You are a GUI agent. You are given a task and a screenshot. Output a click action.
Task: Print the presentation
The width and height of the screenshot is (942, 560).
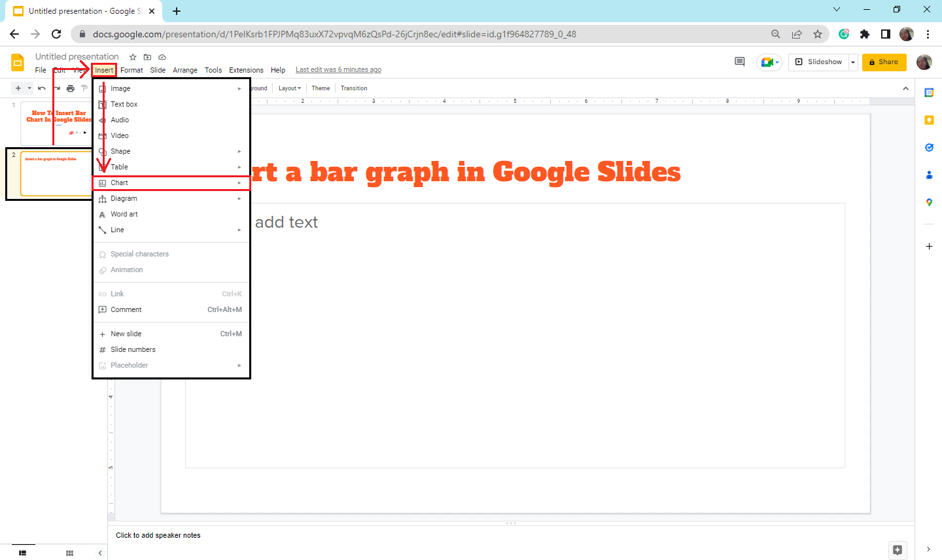71,88
